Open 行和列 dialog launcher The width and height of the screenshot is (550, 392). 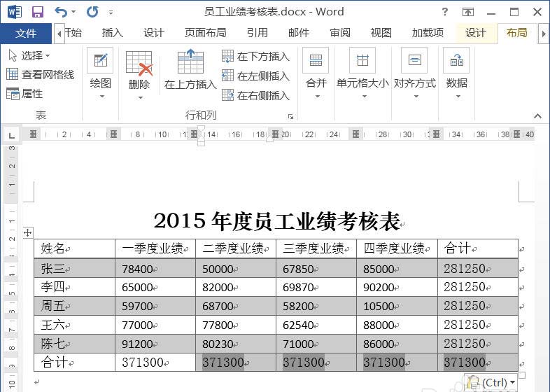coord(291,116)
